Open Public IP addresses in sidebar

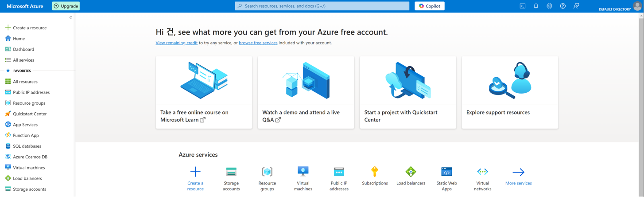point(31,92)
